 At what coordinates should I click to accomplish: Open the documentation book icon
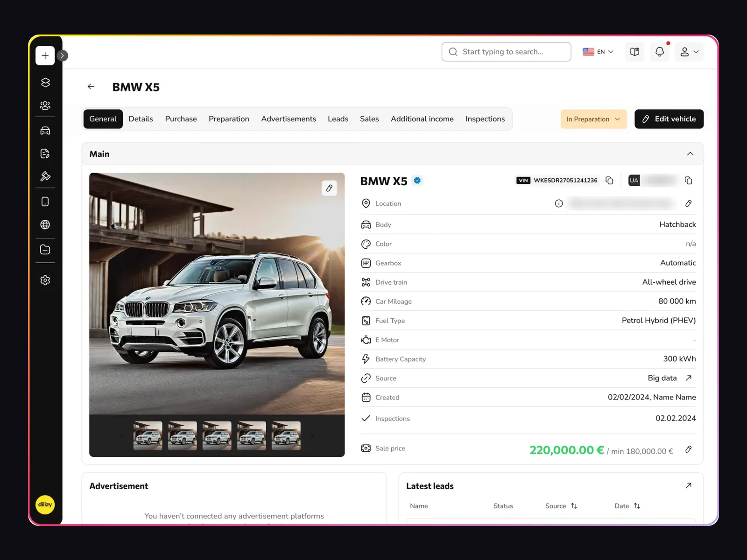click(x=634, y=52)
